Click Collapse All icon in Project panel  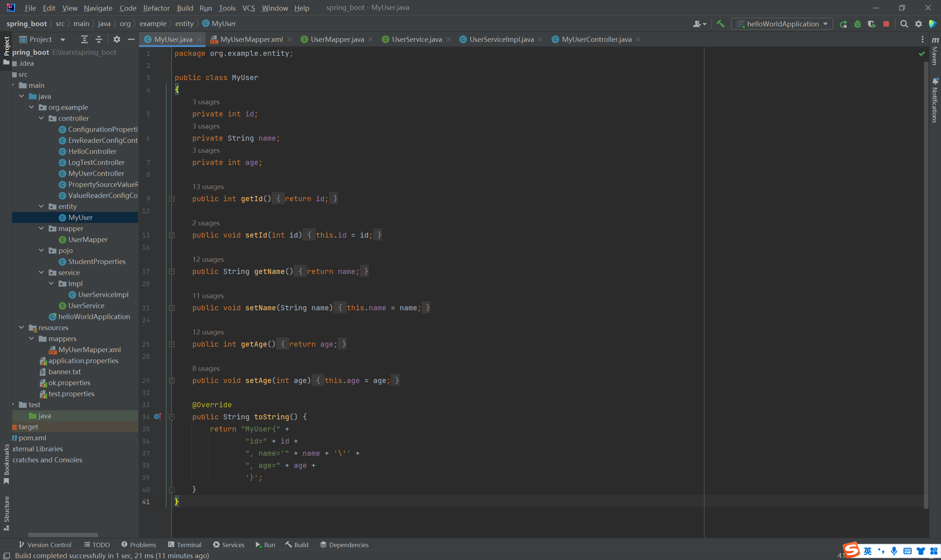[x=99, y=39]
